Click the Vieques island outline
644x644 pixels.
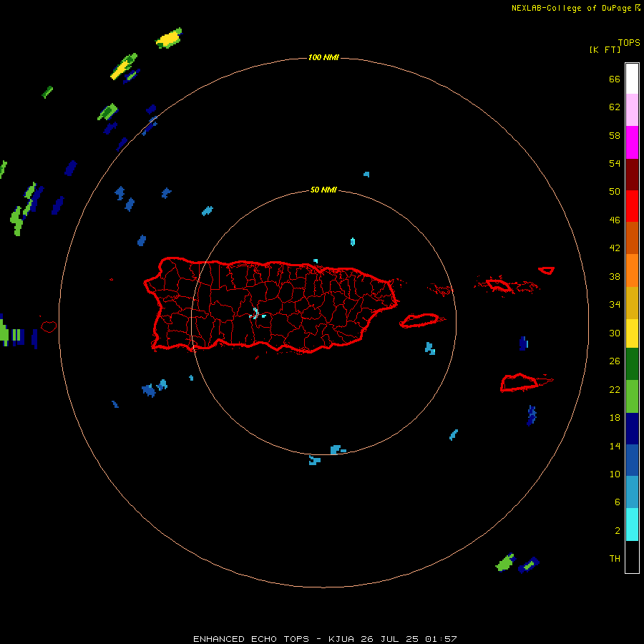pos(422,320)
